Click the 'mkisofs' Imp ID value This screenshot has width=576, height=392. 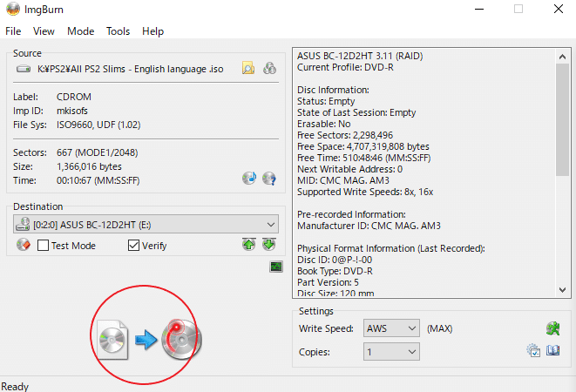coord(72,111)
